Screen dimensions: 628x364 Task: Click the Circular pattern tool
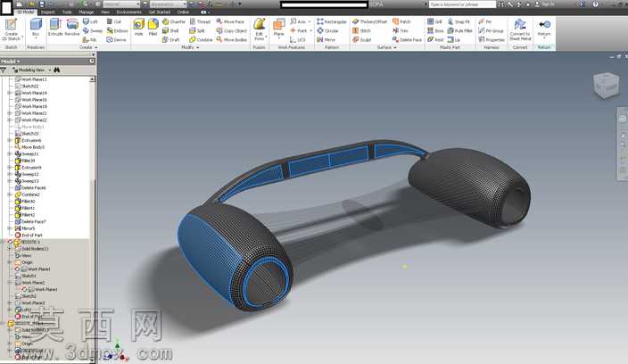pos(327,31)
